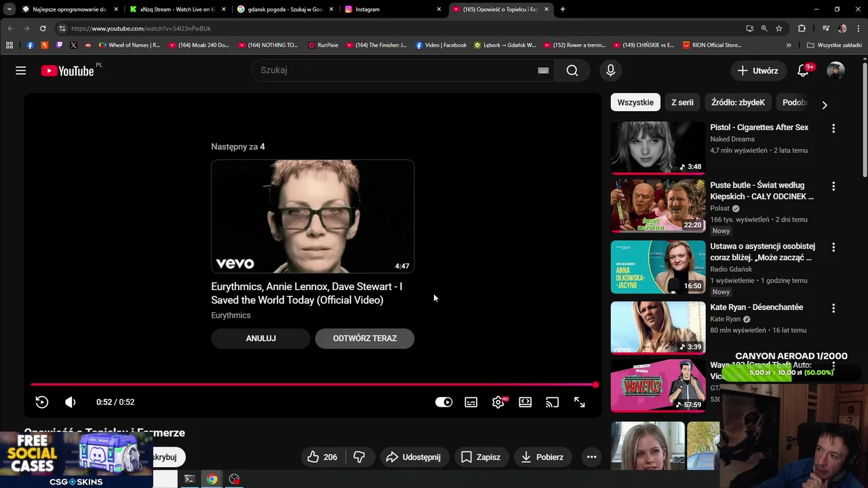Open the Chrome extensions puzzle icon
The width and height of the screenshot is (868, 488).
point(802,28)
